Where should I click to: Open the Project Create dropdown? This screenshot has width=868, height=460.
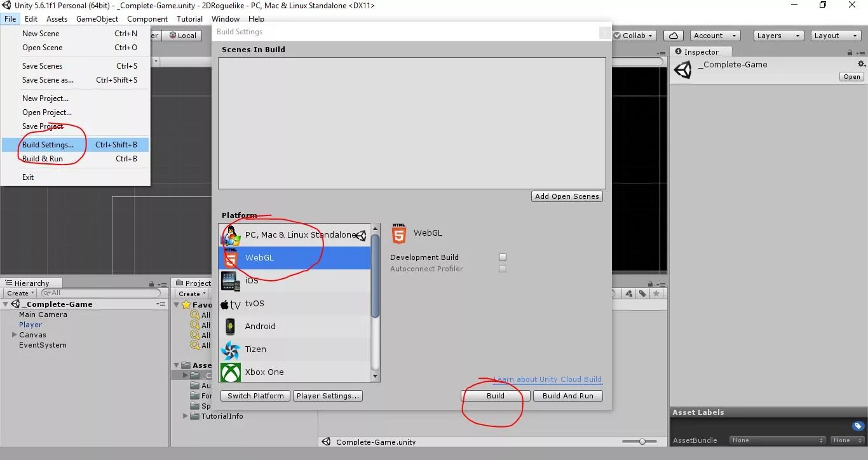191,294
